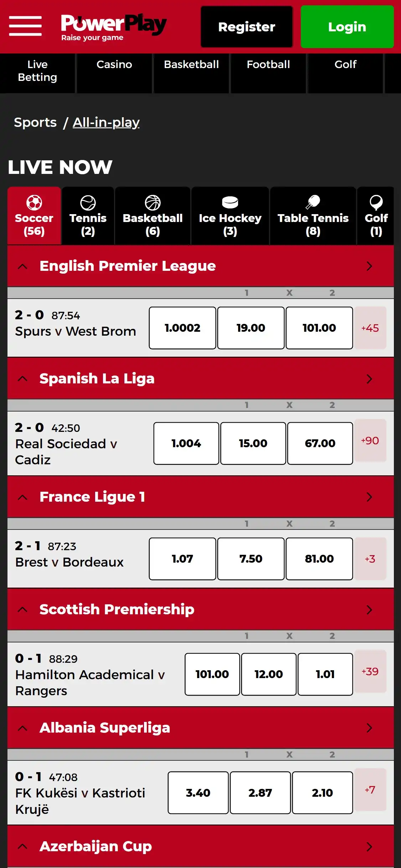401x868 pixels.
Task: Collapse the English Premier League section
Action: tap(22, 266)
